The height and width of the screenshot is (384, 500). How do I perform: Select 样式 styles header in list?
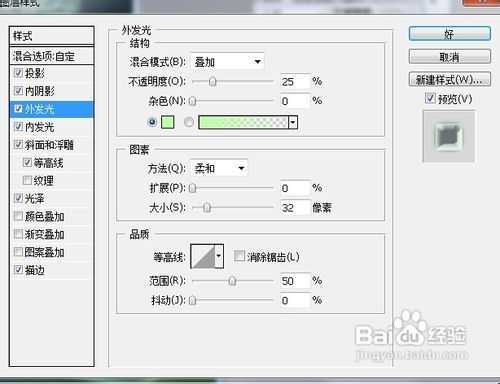coord(52,36)
